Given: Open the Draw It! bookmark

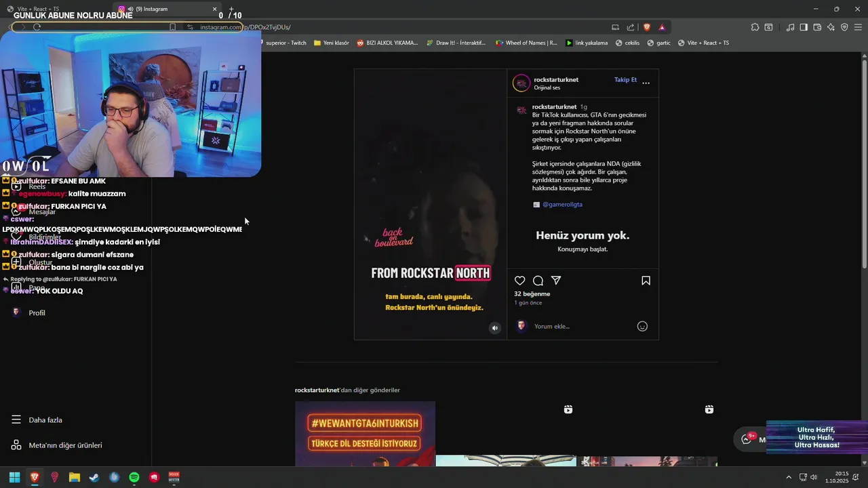Looking at the screenshot, I should (x=456, y=43).
